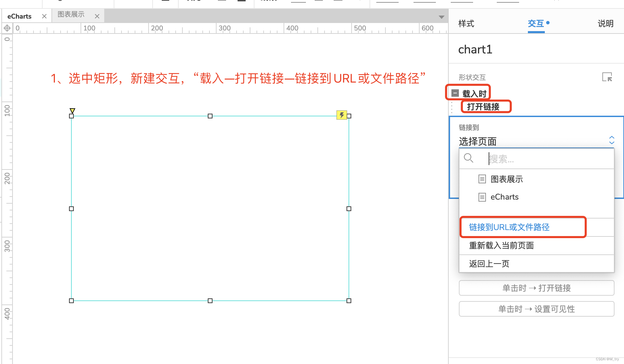Click the 单击时 → 打开链接 button

coord(536,288)
